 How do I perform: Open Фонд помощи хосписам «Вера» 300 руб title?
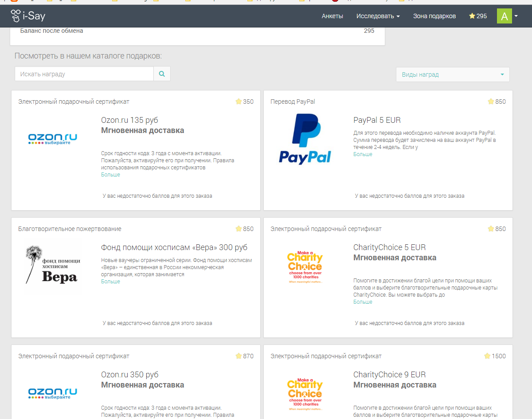[x=174, y=247]
